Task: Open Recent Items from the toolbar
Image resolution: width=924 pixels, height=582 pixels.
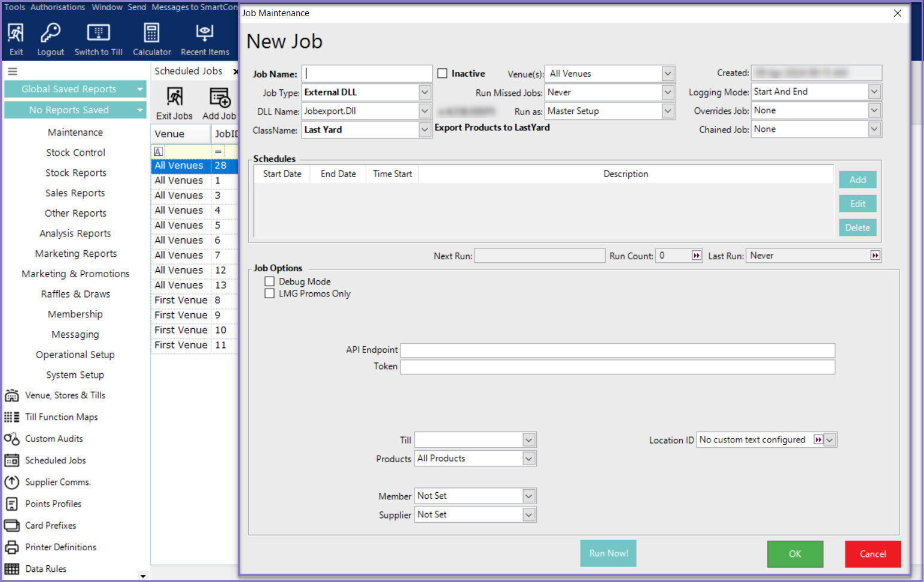Action: tap(205, 39)
